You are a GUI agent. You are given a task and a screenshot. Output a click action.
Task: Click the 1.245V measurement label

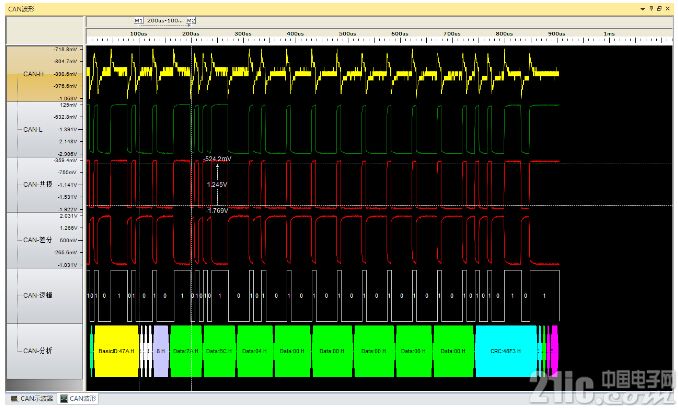(x=217, y=185)
